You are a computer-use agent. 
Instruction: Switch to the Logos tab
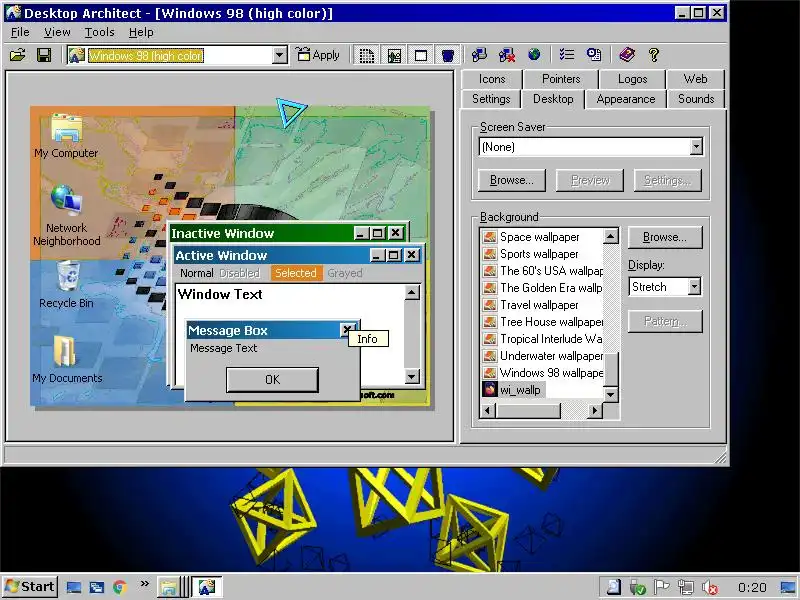coord(632,79)
